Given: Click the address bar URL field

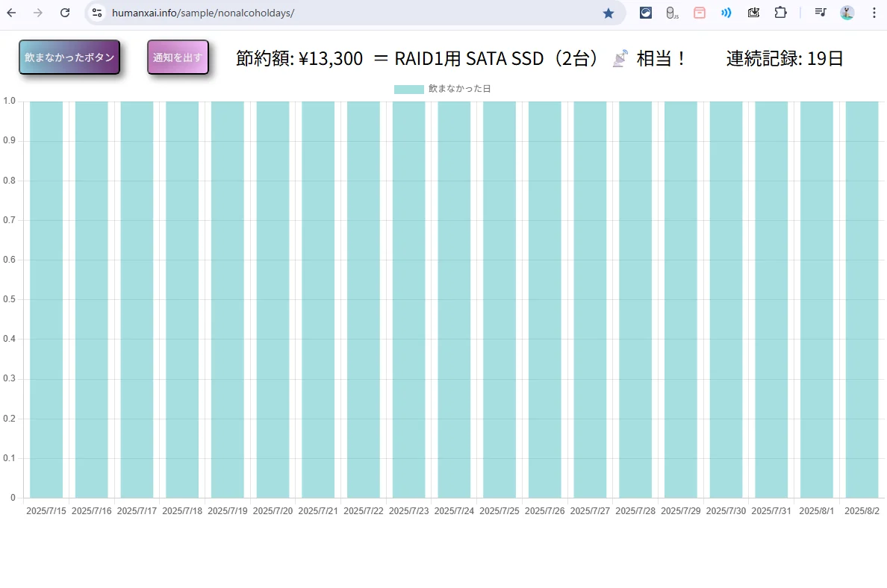Looking at the screenshot, I should (336, 13).
